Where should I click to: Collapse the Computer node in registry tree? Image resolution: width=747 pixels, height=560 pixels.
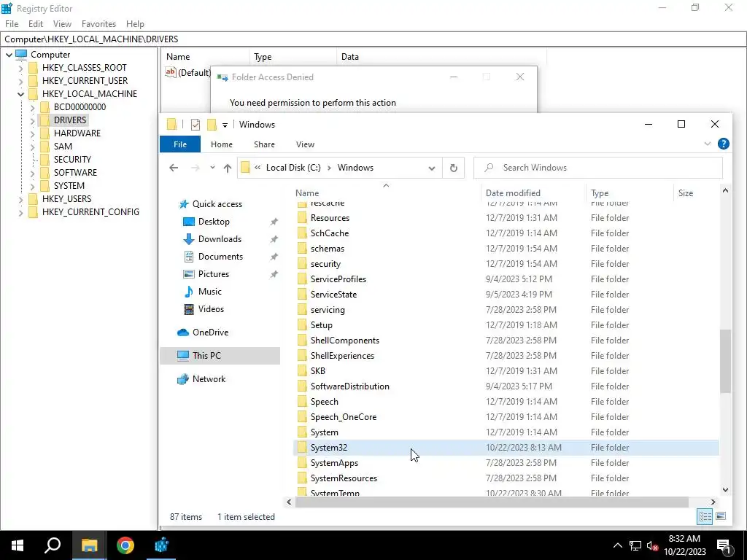(9, 55)
